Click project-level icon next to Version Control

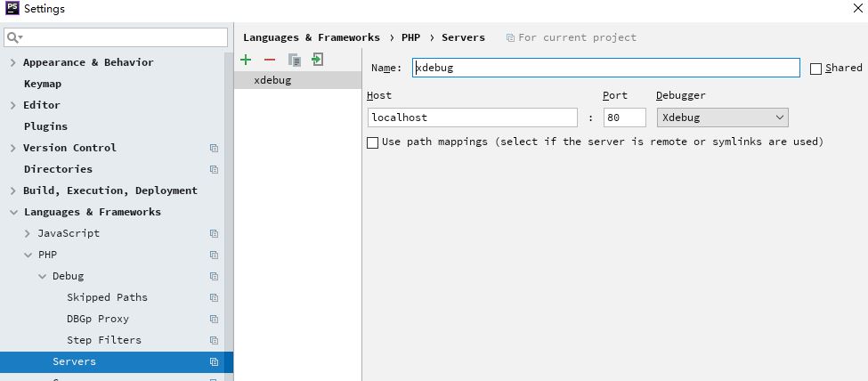coord(214,148)
